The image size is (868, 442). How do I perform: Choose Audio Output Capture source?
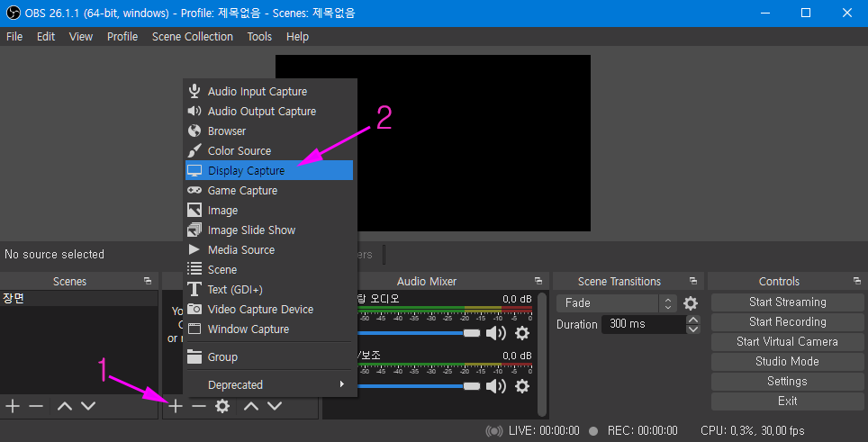[269, 112]
